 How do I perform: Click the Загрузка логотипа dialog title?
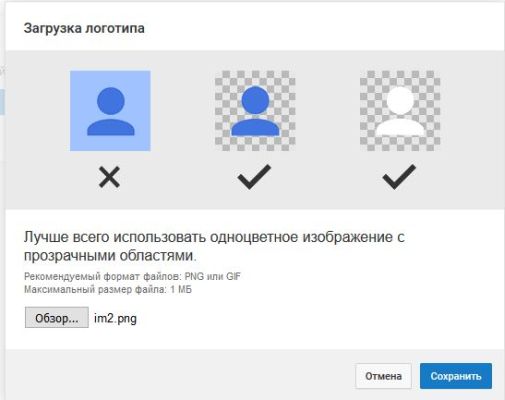[84, 28]
